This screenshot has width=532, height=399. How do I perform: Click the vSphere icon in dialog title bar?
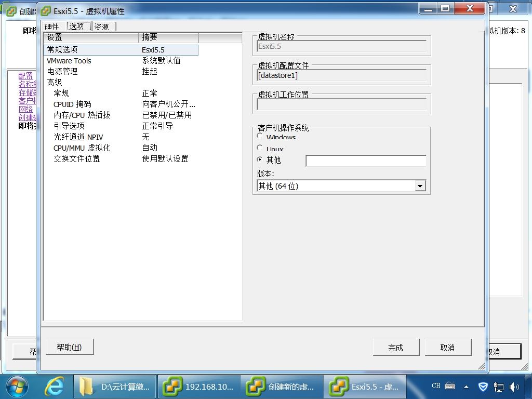46,11
